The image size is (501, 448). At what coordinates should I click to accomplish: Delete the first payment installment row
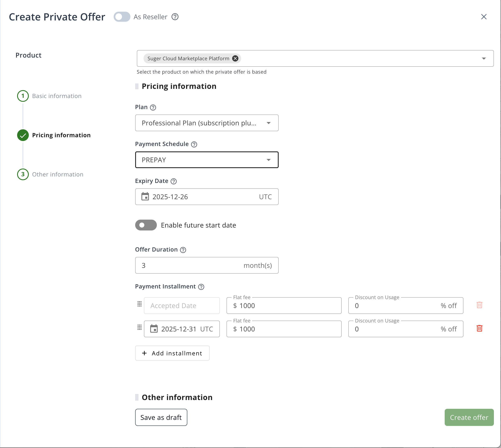[x=479, y=305]
